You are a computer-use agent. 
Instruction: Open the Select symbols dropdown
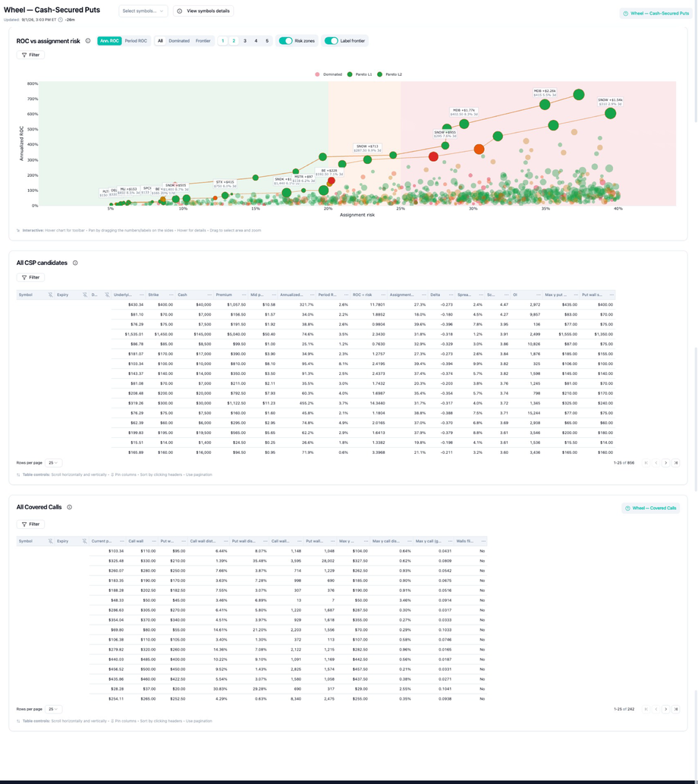tap(143, 11)
